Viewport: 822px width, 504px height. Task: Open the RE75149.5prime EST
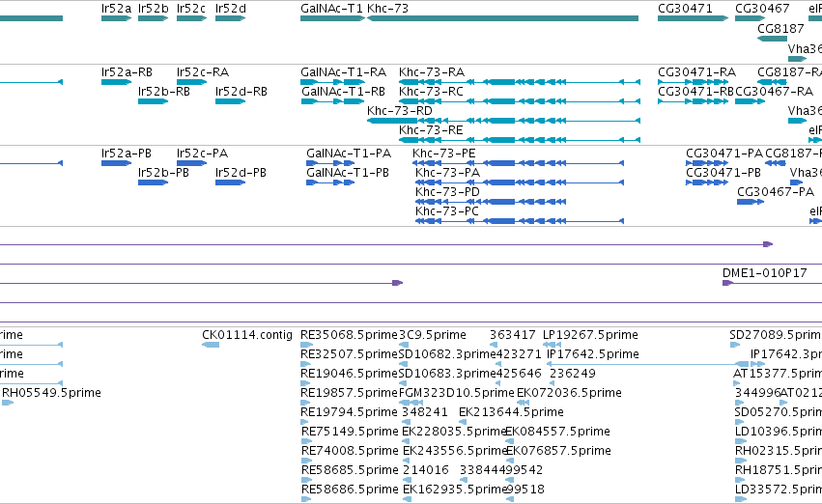click(x=306, y=441)
